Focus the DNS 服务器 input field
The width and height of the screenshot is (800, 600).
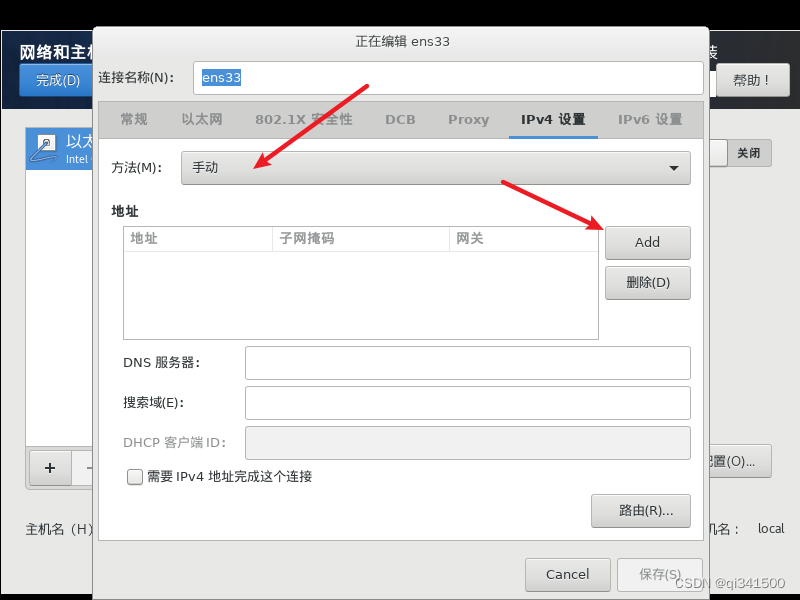point(467,363)
